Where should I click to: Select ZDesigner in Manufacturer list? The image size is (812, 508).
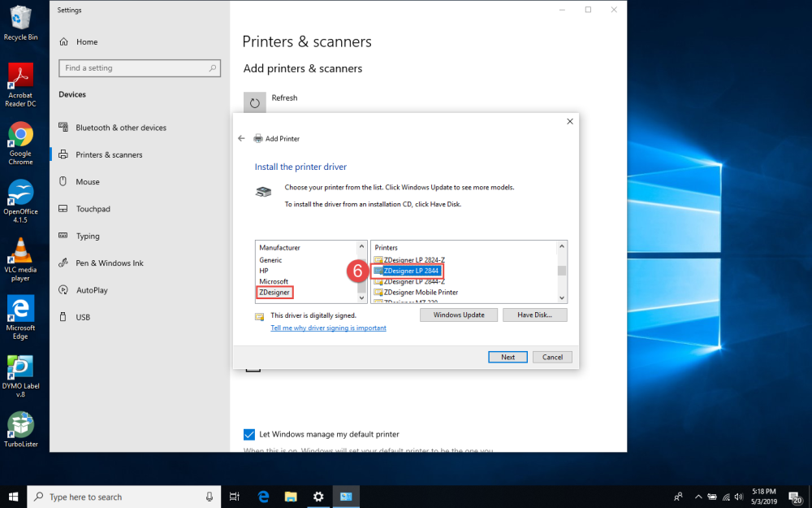tap(274, 293)
